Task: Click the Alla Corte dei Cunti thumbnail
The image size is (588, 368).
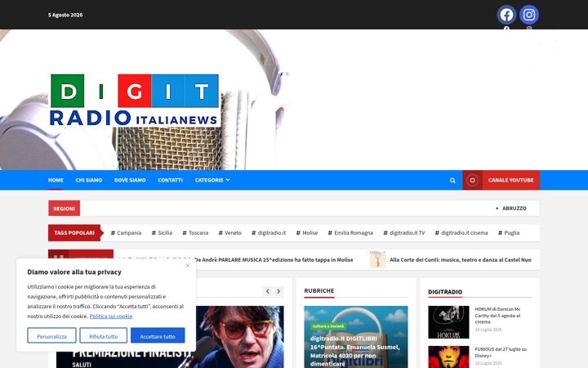Action: point(377,259)
